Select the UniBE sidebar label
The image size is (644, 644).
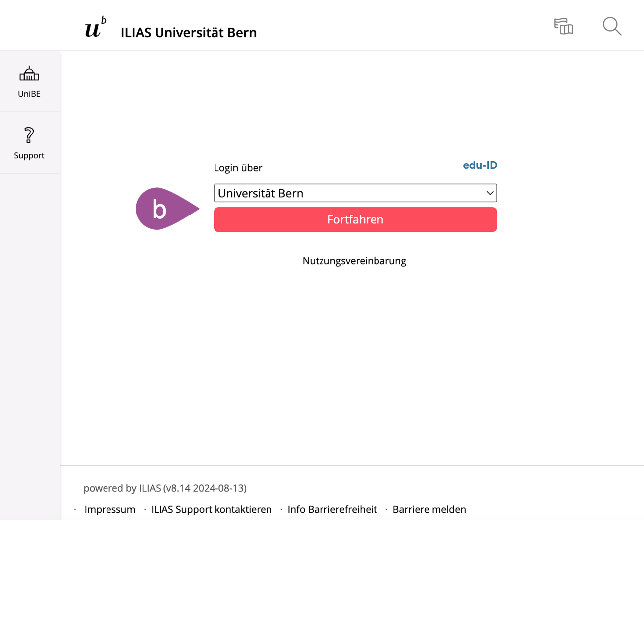[29, 94]
